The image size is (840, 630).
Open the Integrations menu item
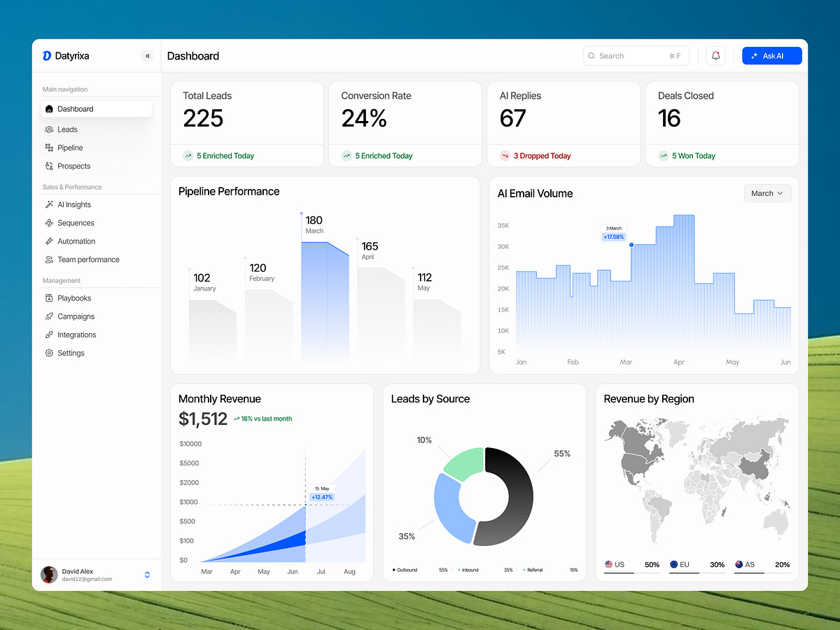(x=97, y=335)
